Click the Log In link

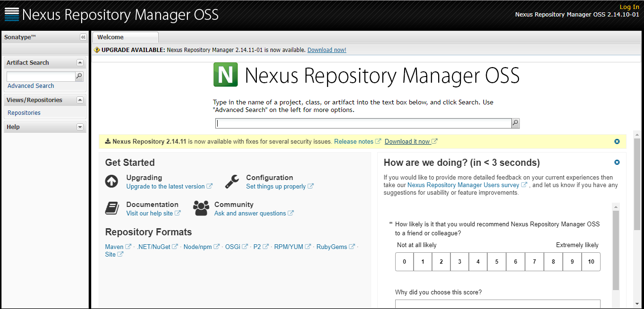tap(629, 7)
